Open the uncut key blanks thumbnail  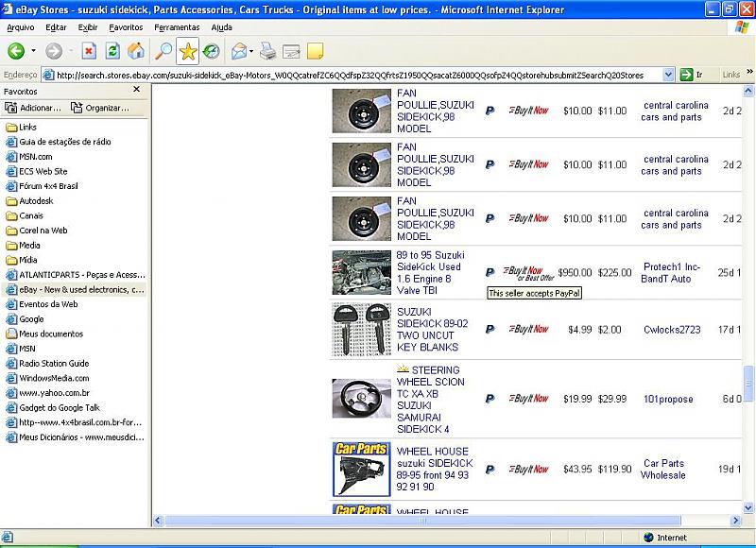point(362,329)
